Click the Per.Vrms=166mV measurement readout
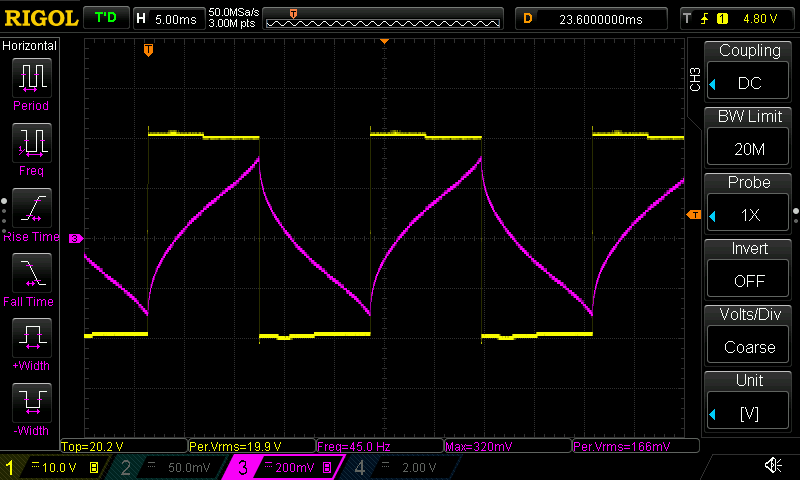 click(x=636, y=446)
